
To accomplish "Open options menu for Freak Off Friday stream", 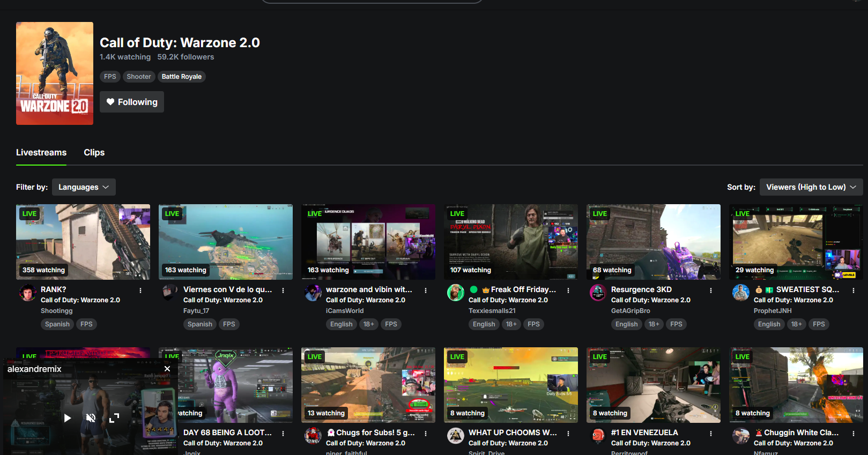I will (568, 290).
